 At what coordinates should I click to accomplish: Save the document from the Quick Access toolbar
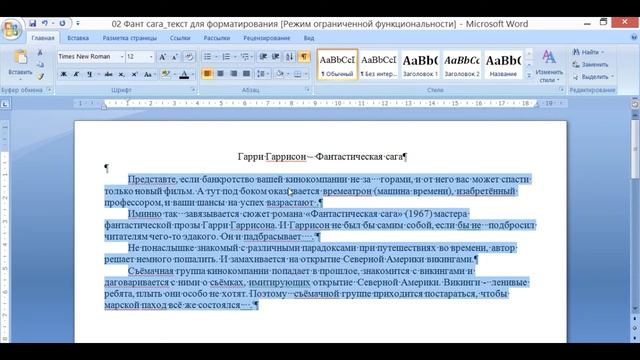click(x=32, y=23)
